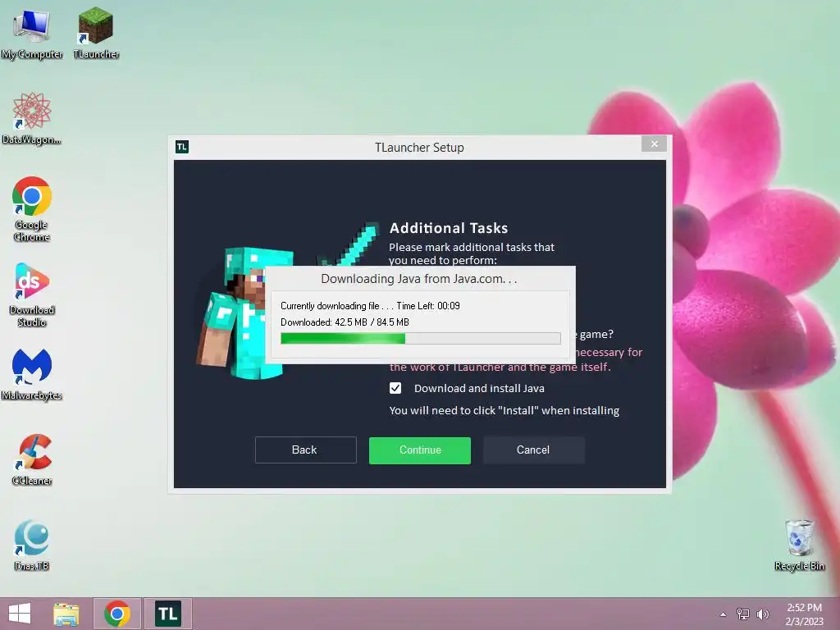Click the Additional Tasks heading

pos(449,228)
